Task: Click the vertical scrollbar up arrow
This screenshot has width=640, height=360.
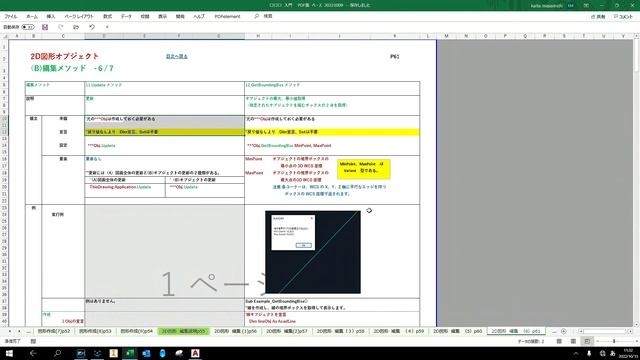Action: [x=636, y=36]
